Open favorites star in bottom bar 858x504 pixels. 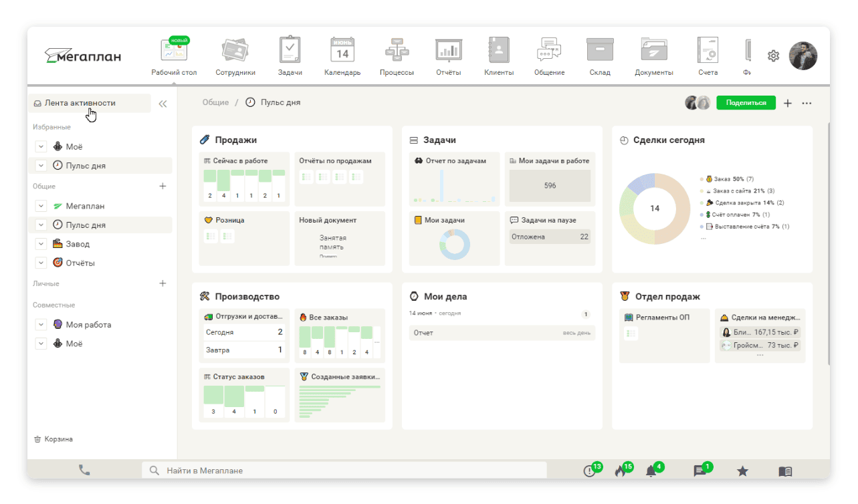pyautogui.click(x=742, y=471)
